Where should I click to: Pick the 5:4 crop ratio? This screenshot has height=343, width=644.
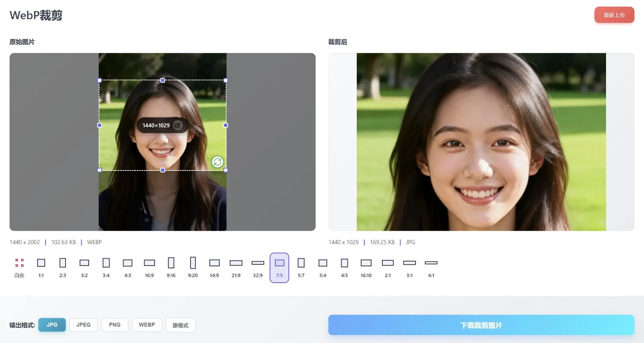(x=323, y=268)
